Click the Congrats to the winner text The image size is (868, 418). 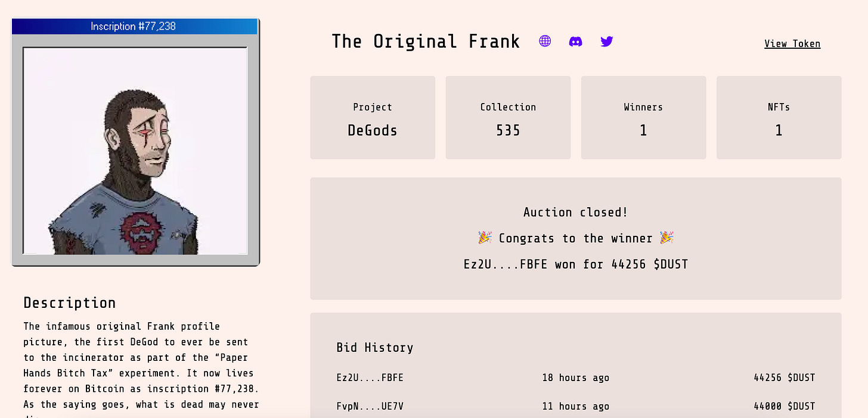(575, 238)
